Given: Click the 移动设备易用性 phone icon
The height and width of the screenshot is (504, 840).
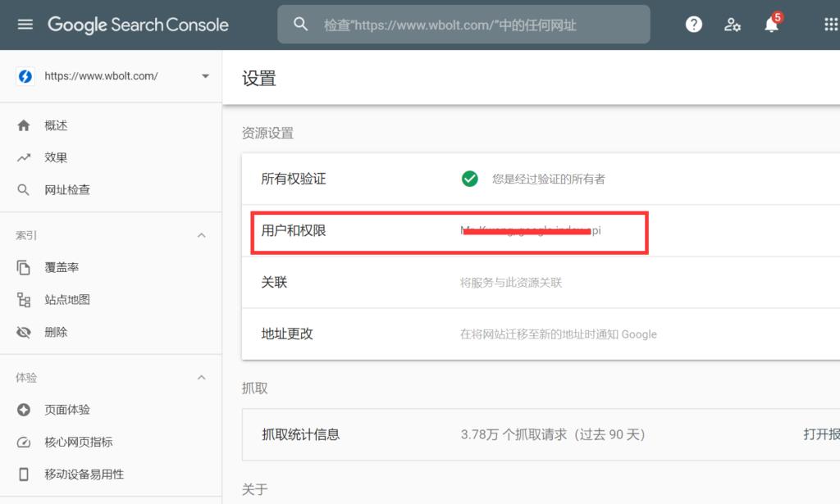Looking at the screenshot, I should click(x=24, y=474).
